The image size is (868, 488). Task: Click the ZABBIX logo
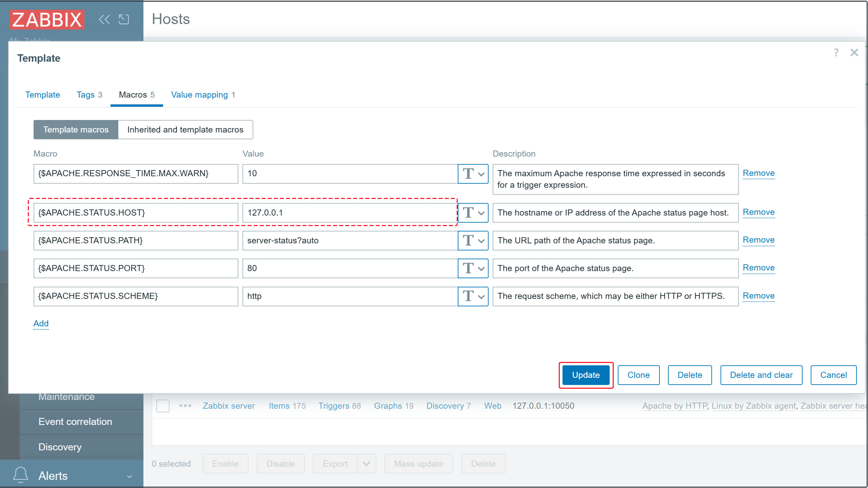point(47,20)
